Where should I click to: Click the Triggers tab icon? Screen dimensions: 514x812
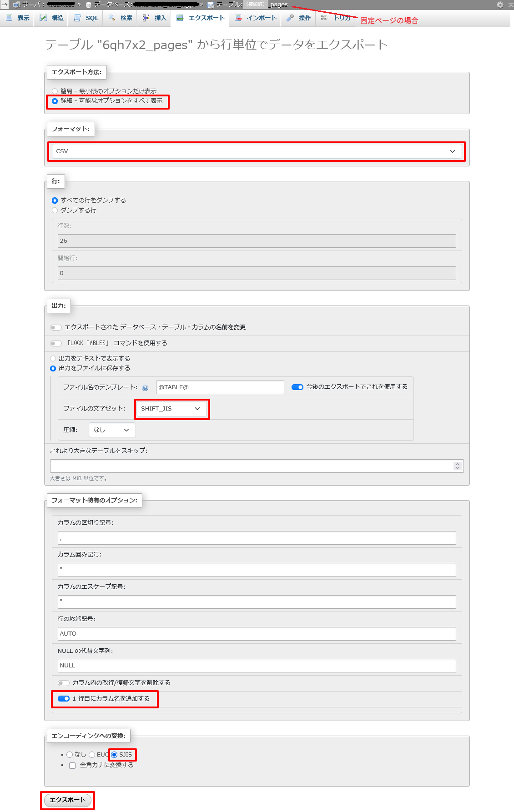point(324,18)
